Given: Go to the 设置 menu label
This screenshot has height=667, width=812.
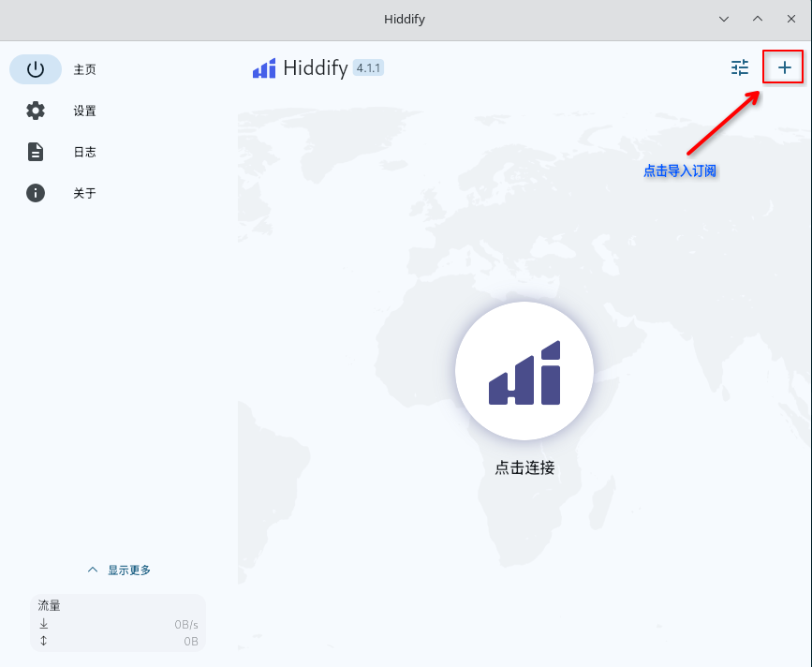Looking at the screenshot, I should tap(85, 111).
